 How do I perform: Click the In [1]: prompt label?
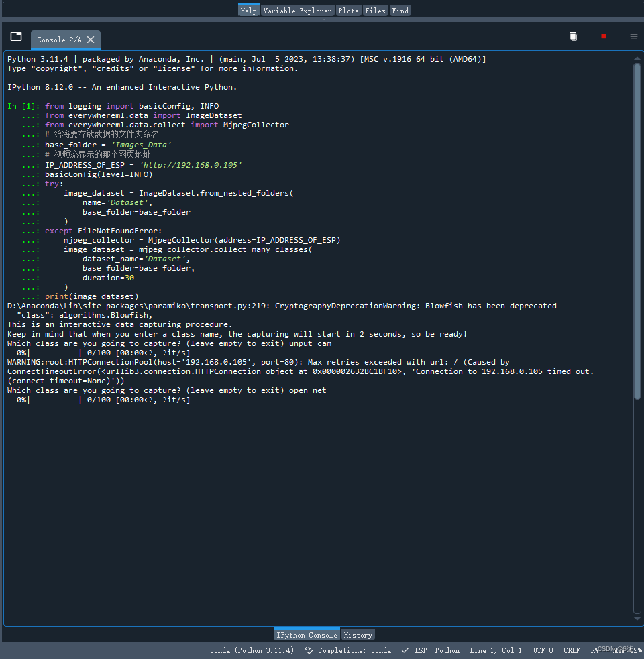pyautogui.click(x=23, y=106)
